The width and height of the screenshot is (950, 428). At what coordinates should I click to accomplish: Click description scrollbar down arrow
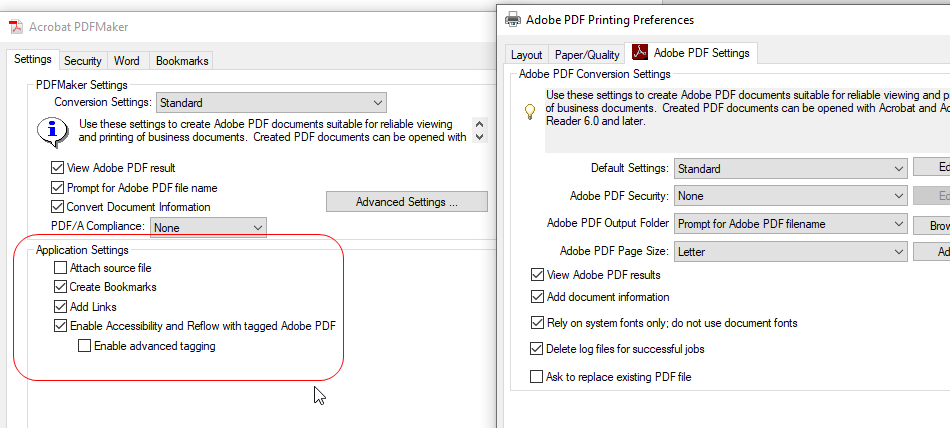(480, 137)
